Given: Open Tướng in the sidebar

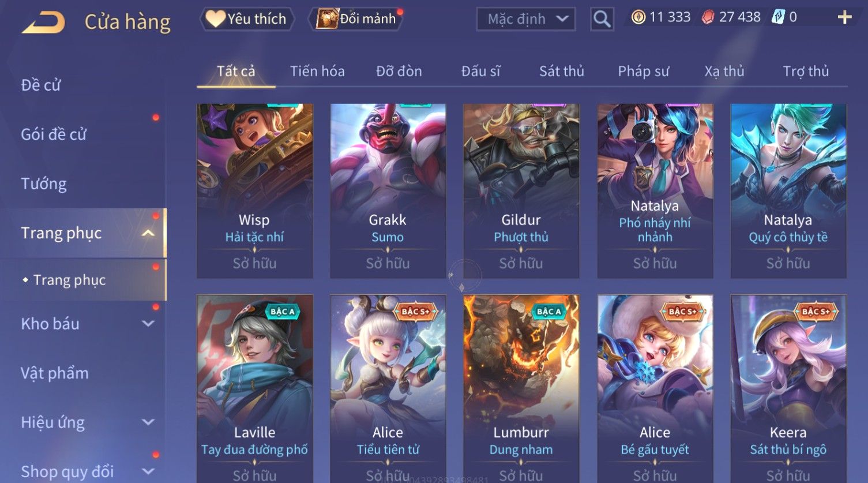Looking at the screenshot, I should click(44, 184).
